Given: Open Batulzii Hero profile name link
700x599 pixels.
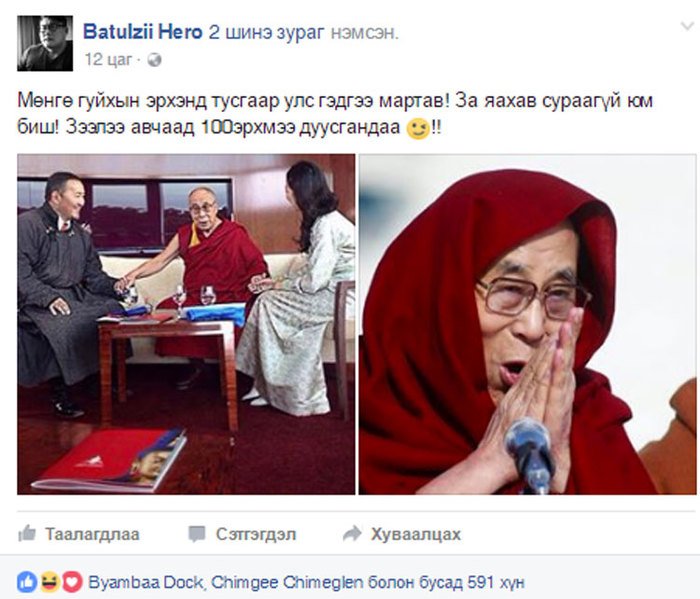Looking at the screenshot, I should click(142, 32).
